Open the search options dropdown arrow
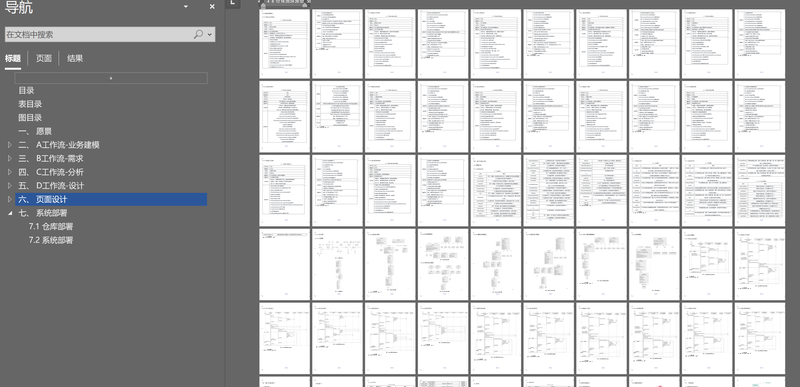The image size is (800, 387). point(209,35)
